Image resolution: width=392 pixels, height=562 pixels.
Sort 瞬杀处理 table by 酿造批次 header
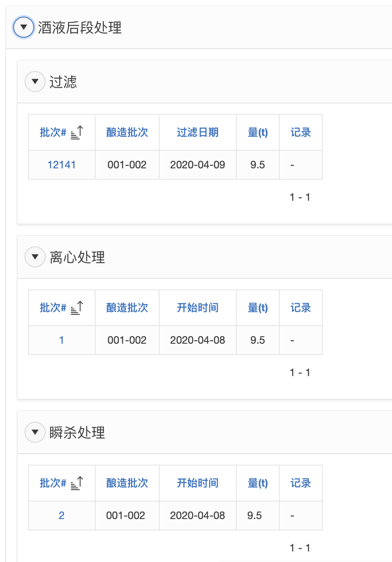(127, 483)
